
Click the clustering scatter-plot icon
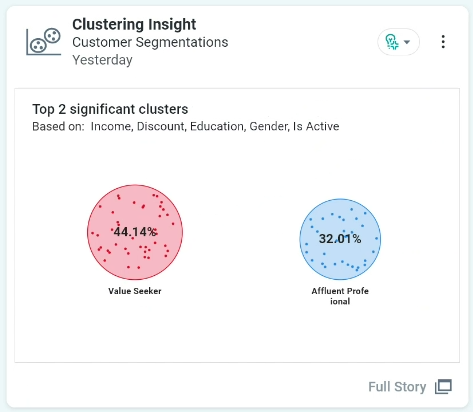[x=44, y=42]
